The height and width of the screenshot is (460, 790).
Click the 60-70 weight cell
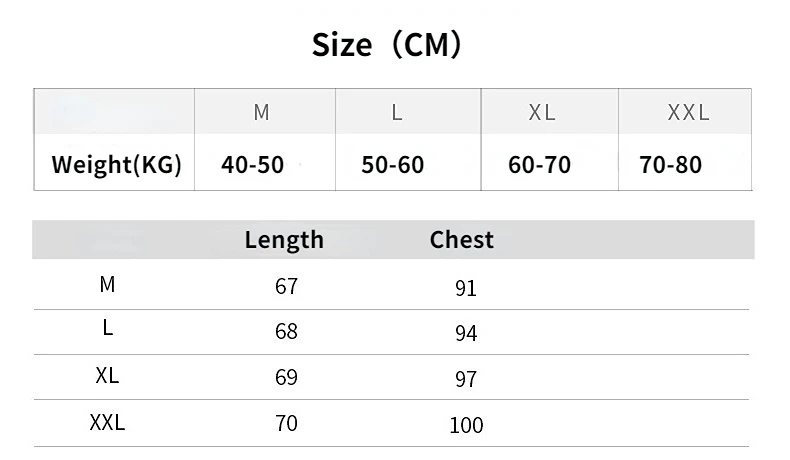pyautogui.click(x=539, y=165)
